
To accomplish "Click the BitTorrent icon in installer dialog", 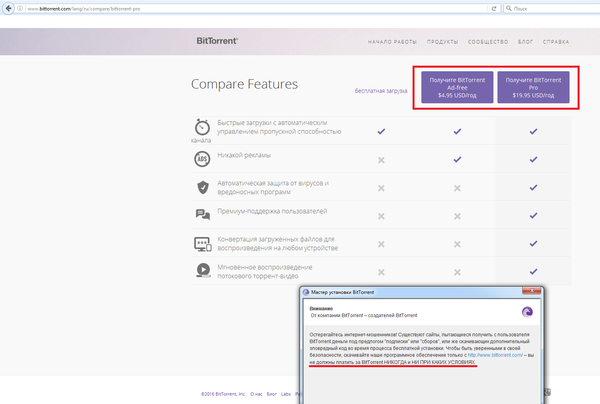I will [x=526, y=311].
